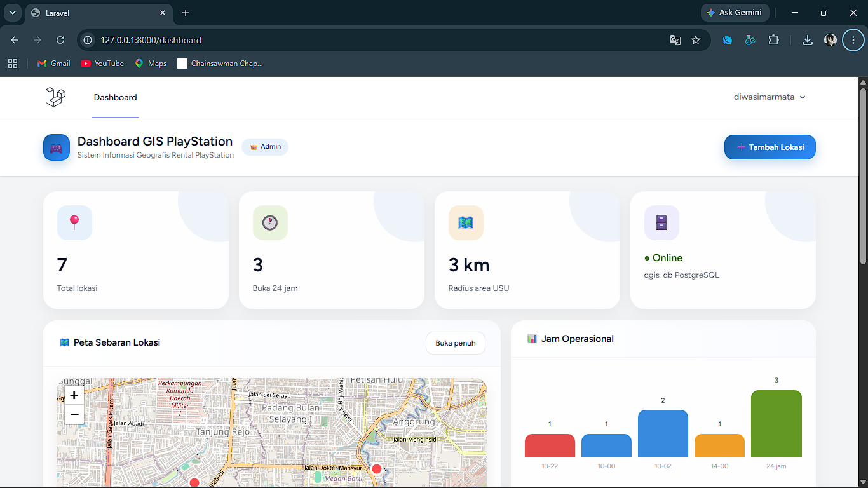Open the diwasimarmata user dropdown
The width and height of the screenshot is (868, 488).
coord(770,97)
